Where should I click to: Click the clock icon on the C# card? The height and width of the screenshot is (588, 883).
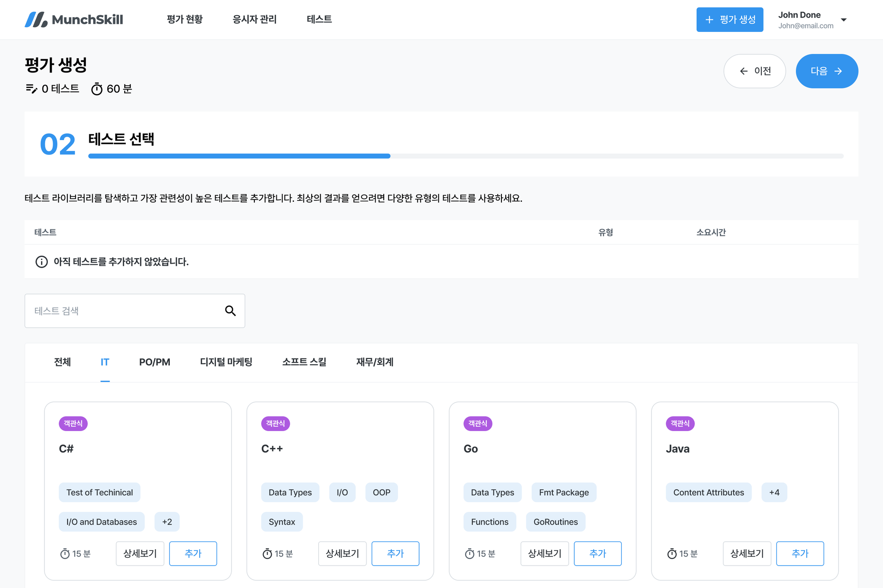click(65, 554)
